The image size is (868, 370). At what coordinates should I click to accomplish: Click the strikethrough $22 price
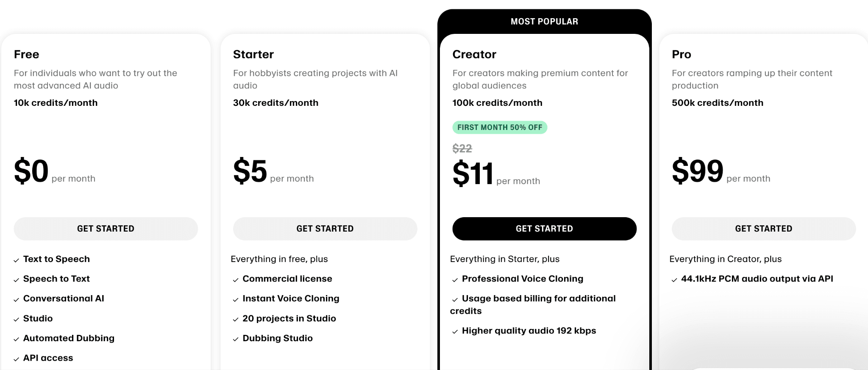462,149
